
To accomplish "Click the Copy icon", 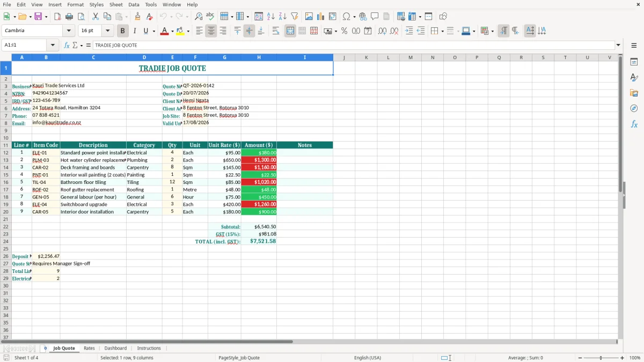I will [x=107, y=17].
